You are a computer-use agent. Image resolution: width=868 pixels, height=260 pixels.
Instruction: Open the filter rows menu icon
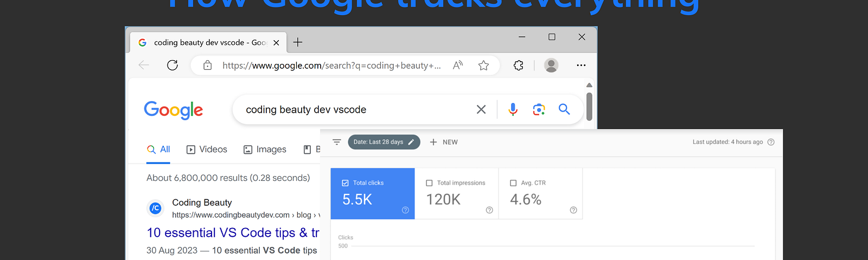pyautogui.click(x=337, y=142)
